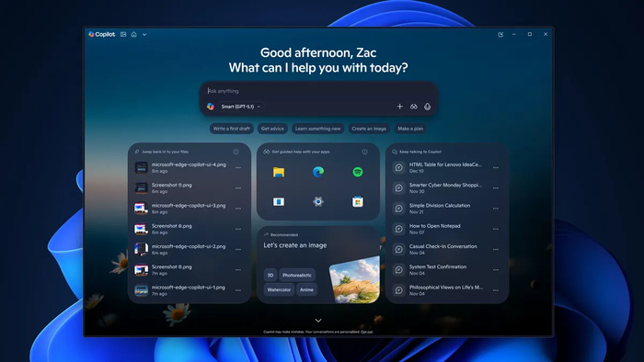
Task: Open more options for HTML Table conversation
Action: click(496, 167)
